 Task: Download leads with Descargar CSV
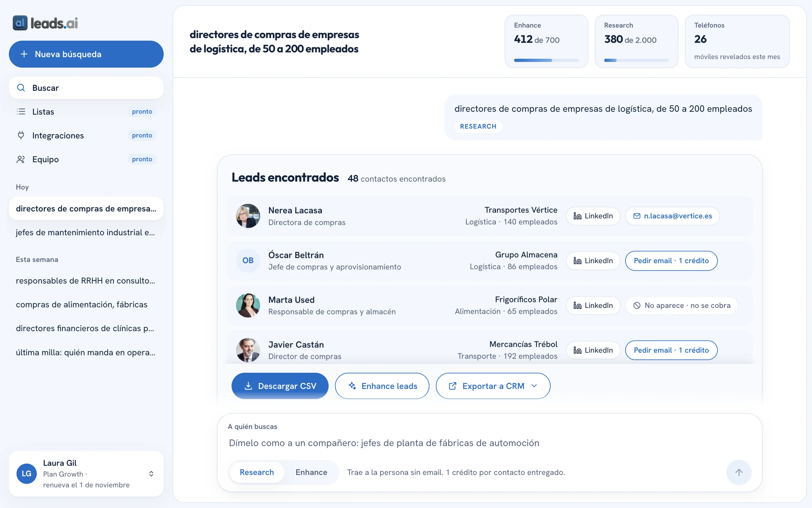click(x=280, y=386)
